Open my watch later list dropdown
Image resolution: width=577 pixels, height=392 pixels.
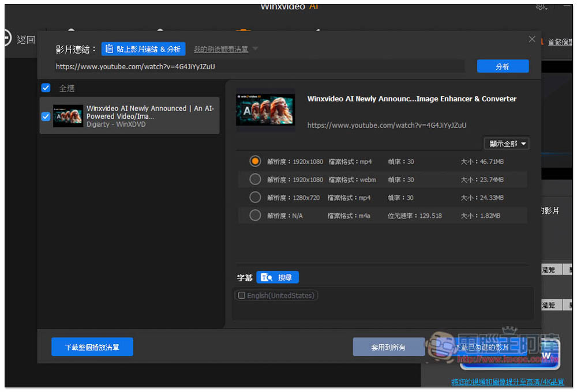pyautogui.click(x=226, y=49)
